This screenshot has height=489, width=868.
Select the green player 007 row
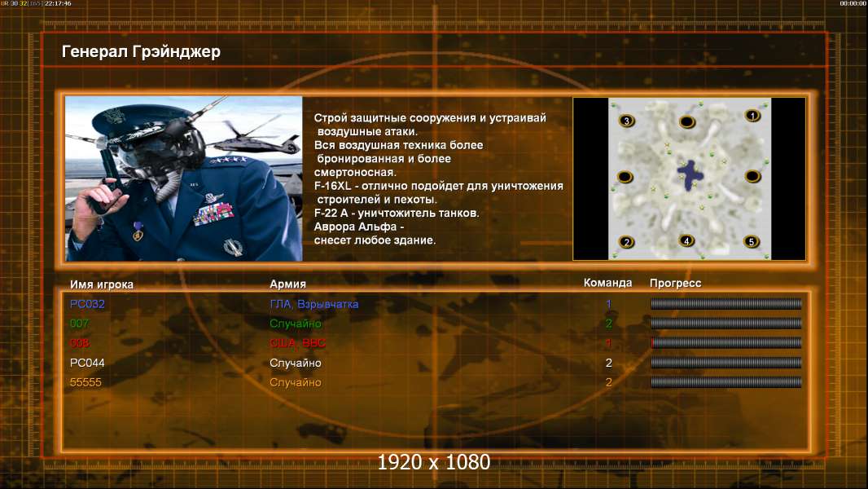click(x=435, y=324)
